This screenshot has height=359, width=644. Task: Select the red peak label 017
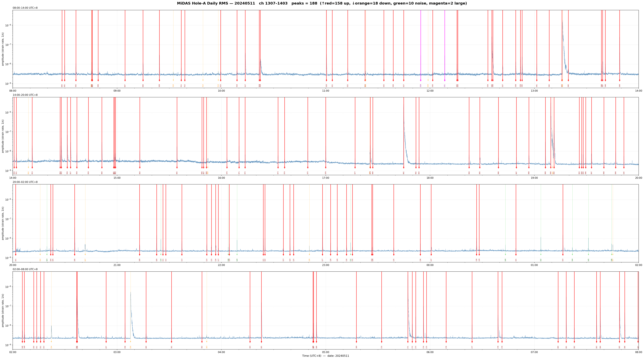[245, 86]
